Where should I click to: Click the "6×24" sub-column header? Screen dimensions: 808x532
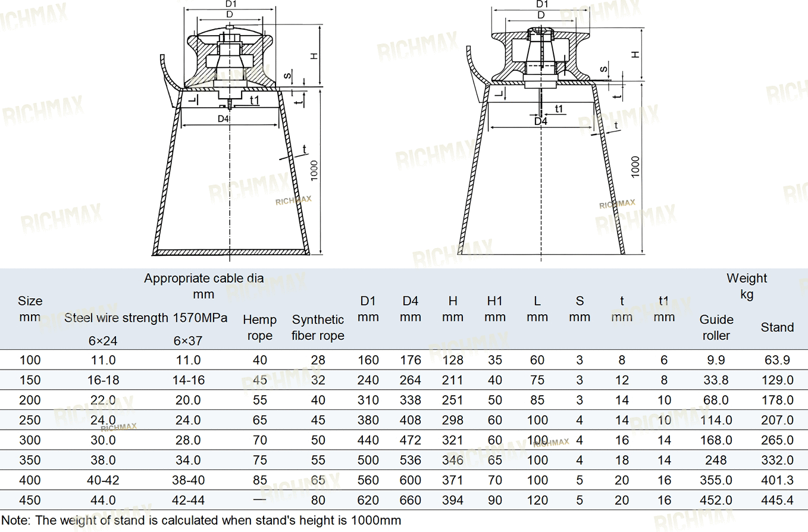pos(103,341)
